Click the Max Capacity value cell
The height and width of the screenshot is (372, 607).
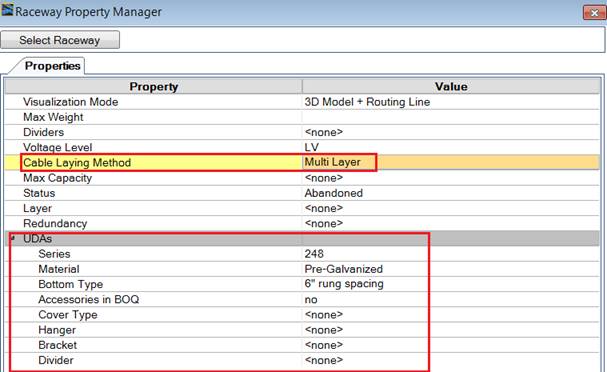coord(451,178)
